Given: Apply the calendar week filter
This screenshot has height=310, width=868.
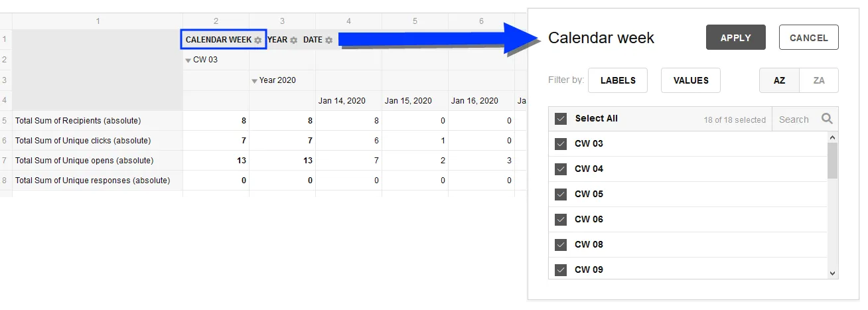Looking at the screenshot, I should 736,38.
